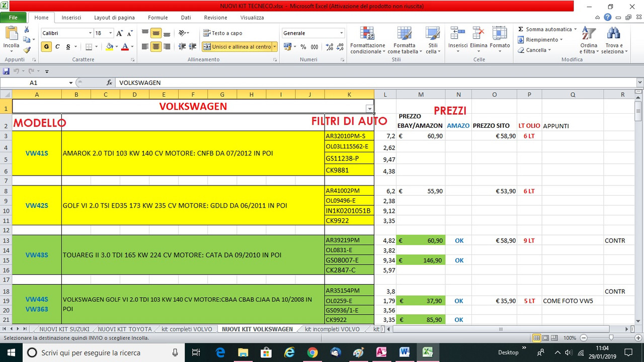Toggle italic C formatting
Viewport: 644px width, 362px height.
coord(57,47)
